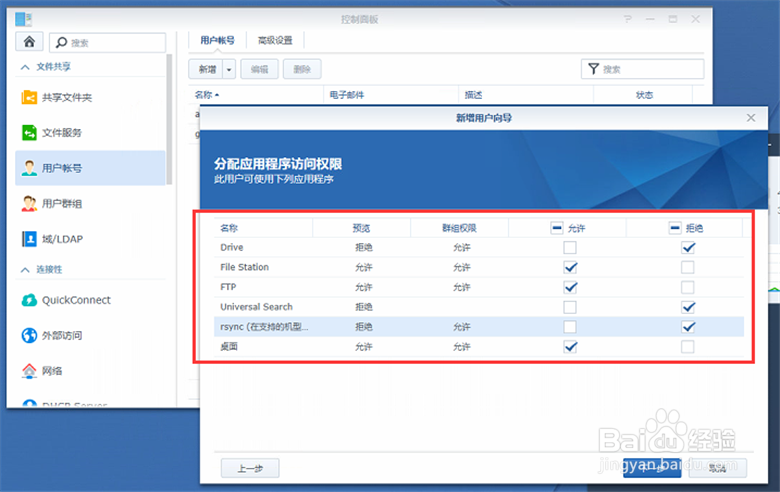Click the blue next step button

coord(652,468)
